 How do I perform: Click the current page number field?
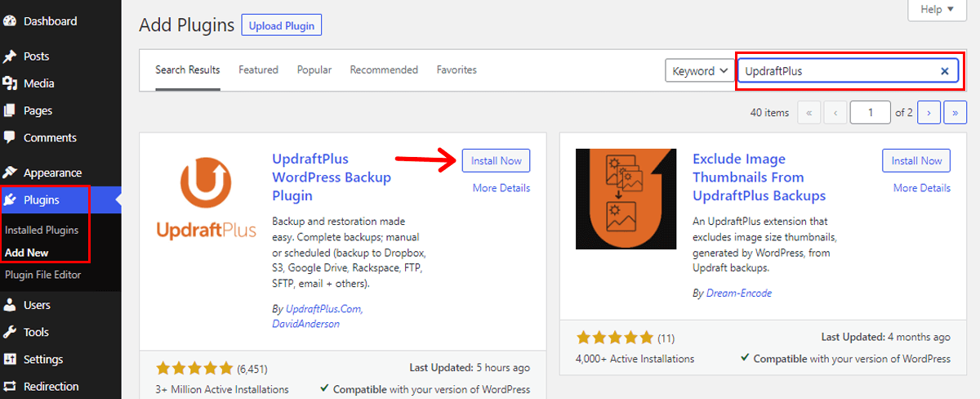coord(871,113)
